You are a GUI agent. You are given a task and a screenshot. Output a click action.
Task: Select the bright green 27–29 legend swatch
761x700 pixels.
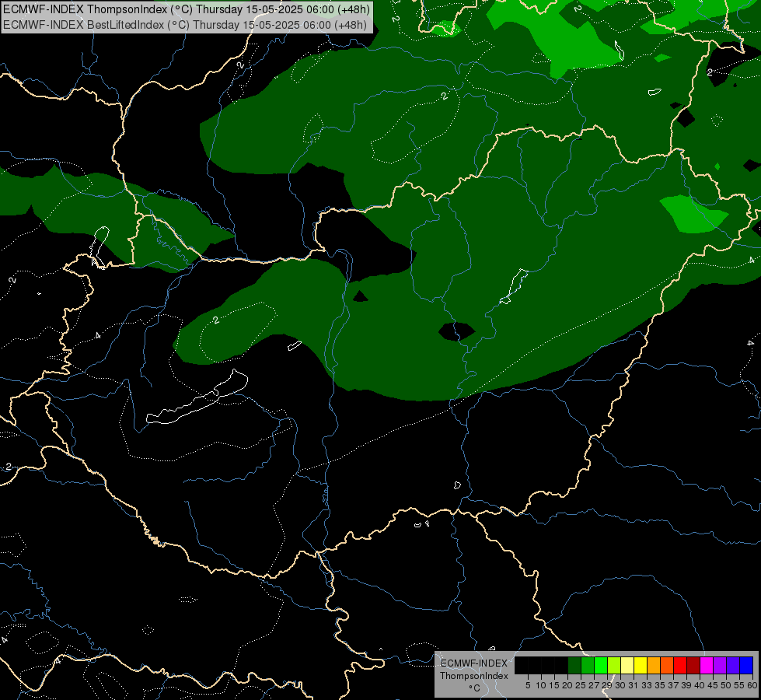[x=601, y=665]
